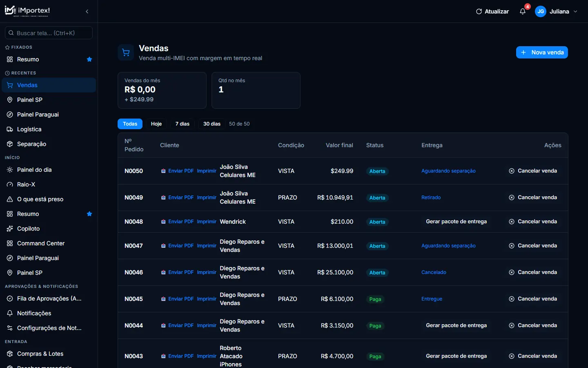Click the Vendas cart icon in header
The image size is (588, 368).
tap(126, 52)
